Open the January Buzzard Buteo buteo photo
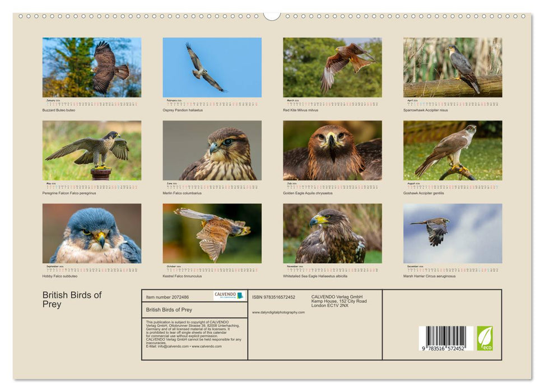This screenshot has width=544, height=392. click(x=92, y=67)
